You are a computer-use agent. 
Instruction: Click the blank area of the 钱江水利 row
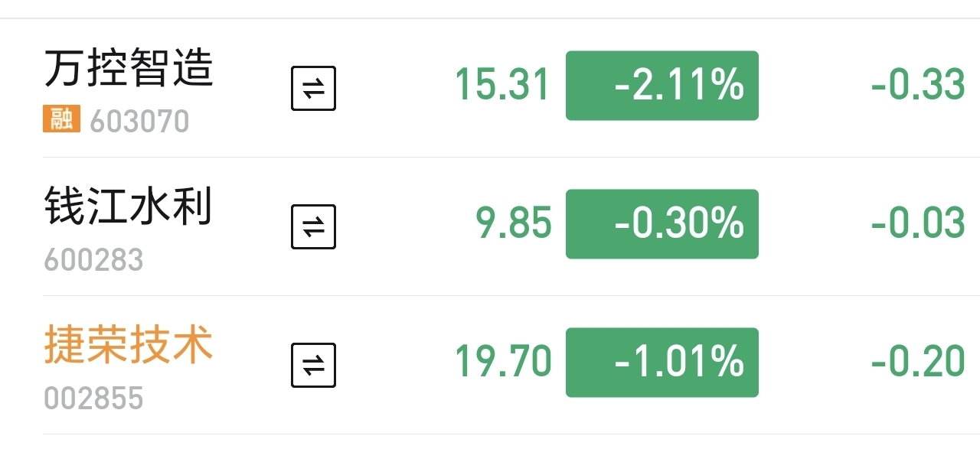click(x=406, y=226)
